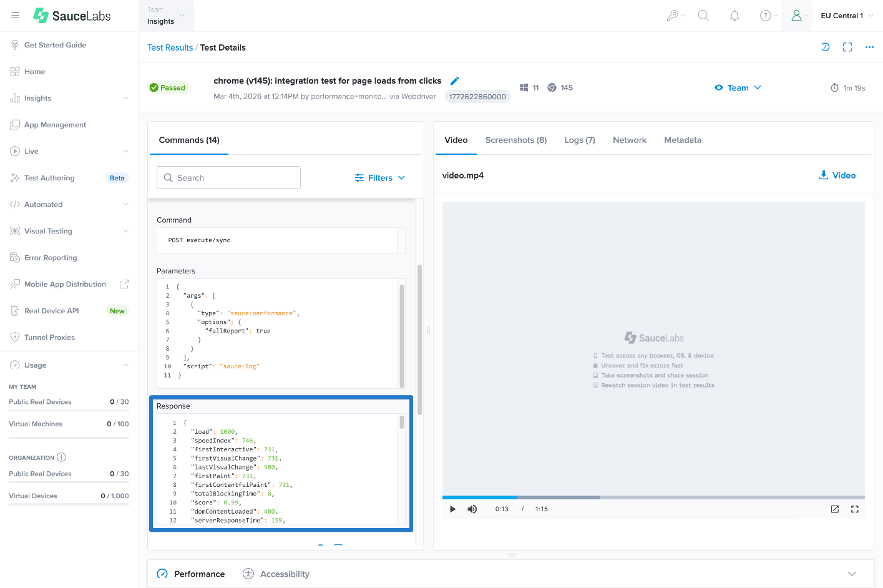Click the search magnifier in top bar

point(703,16)
